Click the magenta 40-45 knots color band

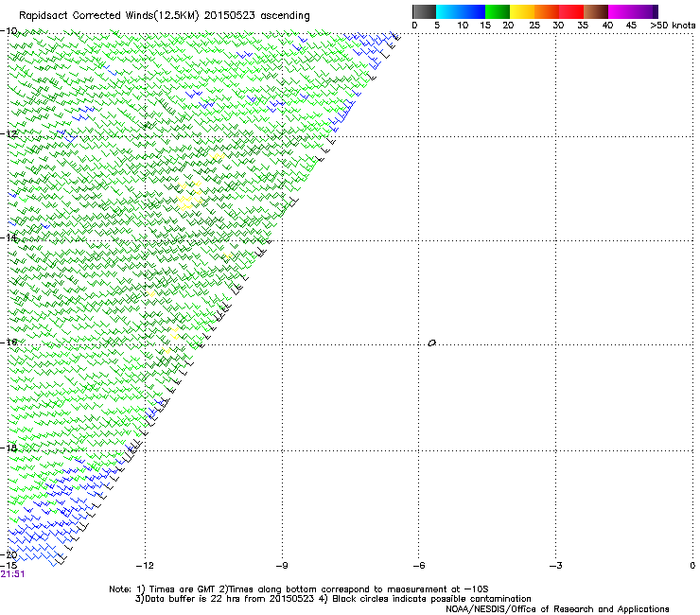click(x=621, y=11)
